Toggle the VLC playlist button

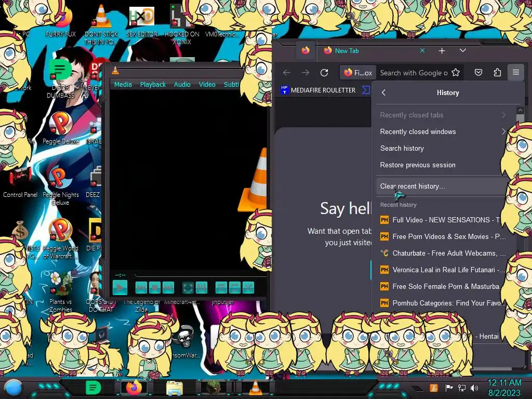point(221,288)
